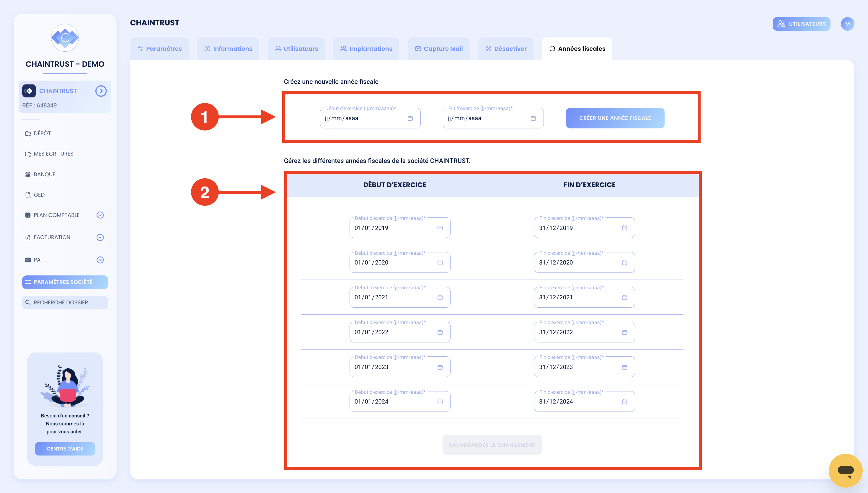
Task: Click CRÉER UNE ANNÉE FISCALE button
Action: [615, 118]
